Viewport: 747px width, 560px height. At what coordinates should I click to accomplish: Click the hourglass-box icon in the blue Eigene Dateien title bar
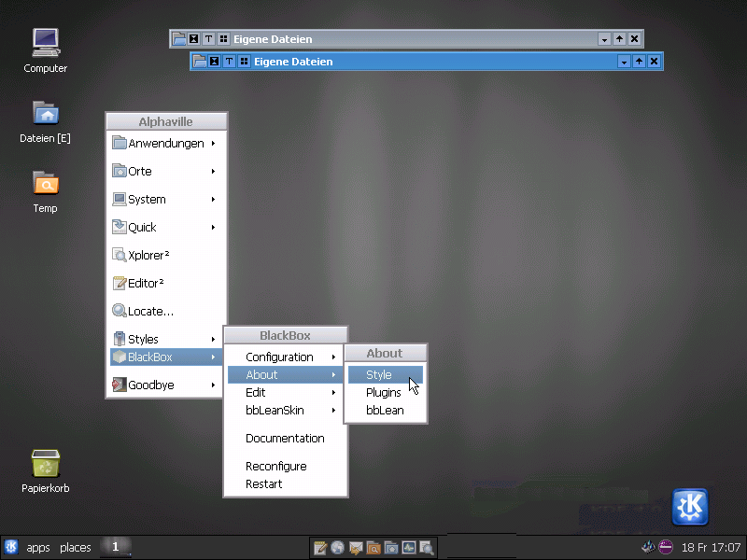(215, 62)
